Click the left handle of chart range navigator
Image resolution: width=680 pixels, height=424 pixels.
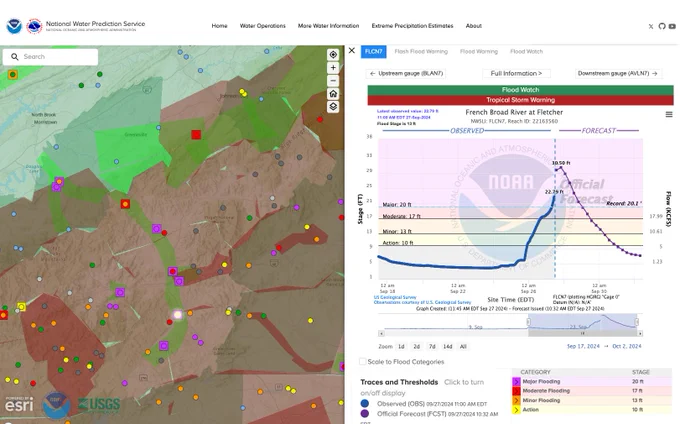click(x=528, y=322)
